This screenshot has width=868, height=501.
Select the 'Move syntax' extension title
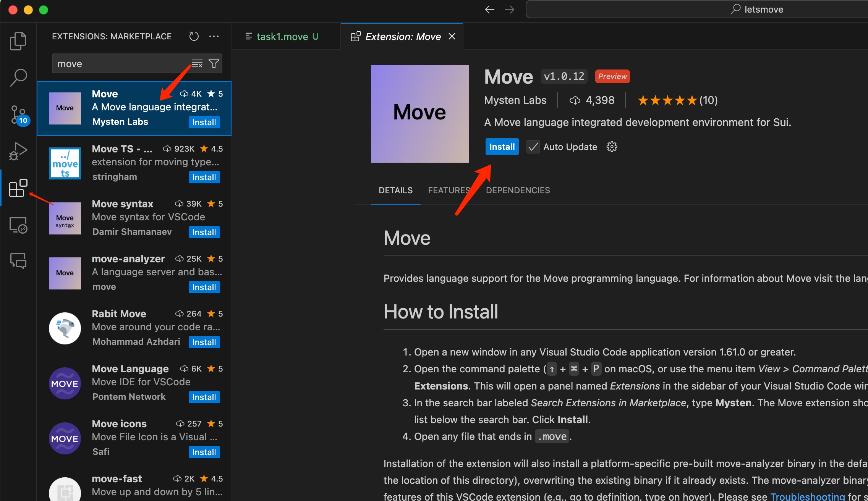pos(123,204)
